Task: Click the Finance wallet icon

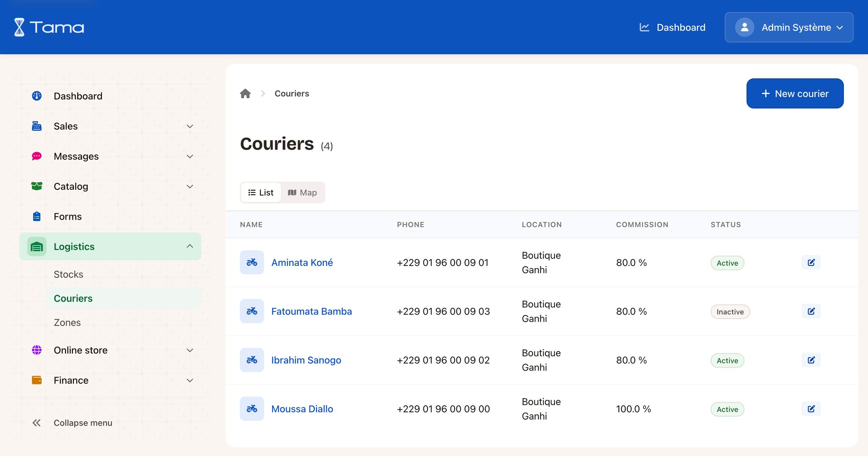Action: [37, 380]
